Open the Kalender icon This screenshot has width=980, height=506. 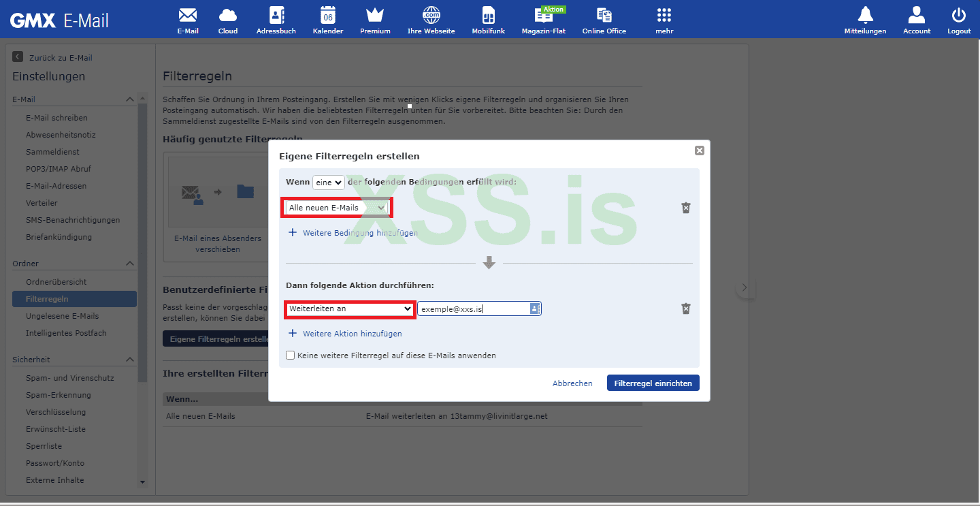[x=328, y=20]
